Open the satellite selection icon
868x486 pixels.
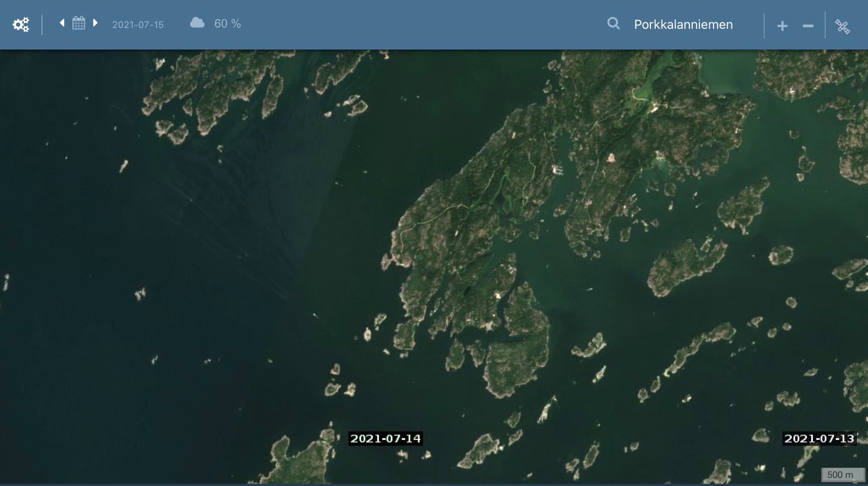(842, 26)
